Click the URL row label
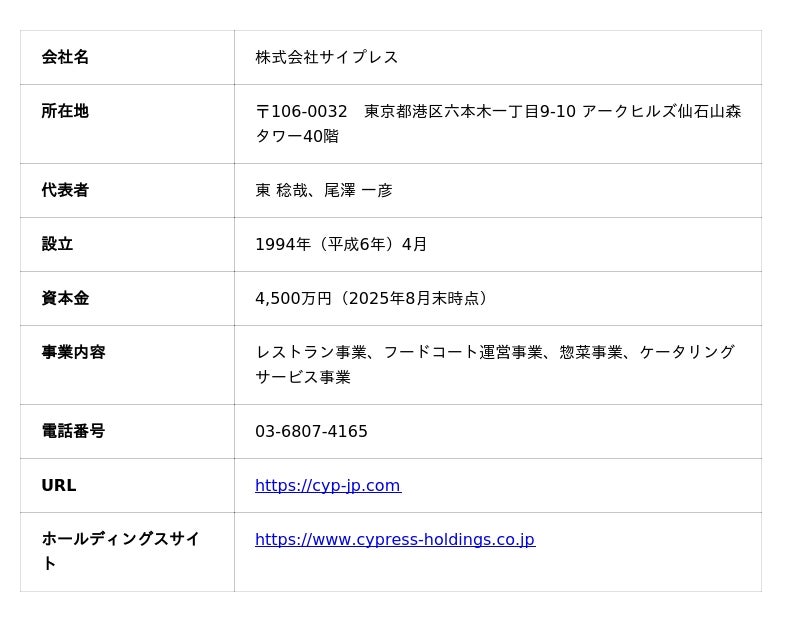This screenshot has height=622, width=800. pyautogui.click(x=59, y=485)
